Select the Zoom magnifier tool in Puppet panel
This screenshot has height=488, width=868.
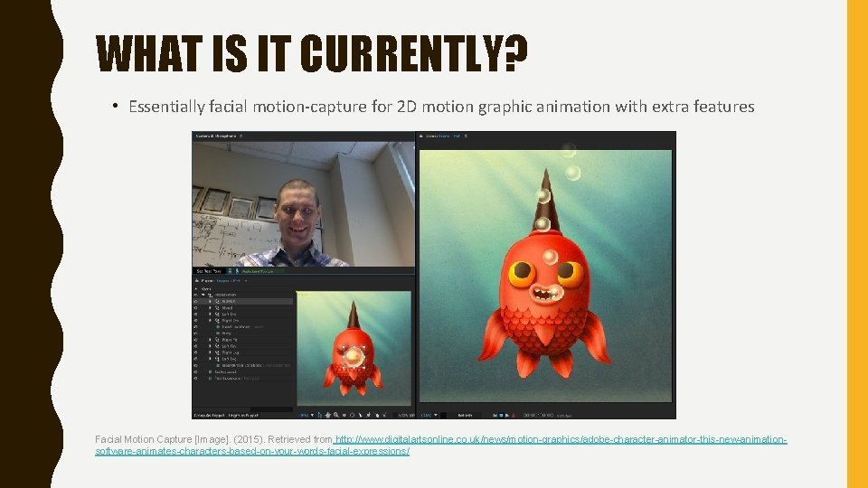[x=336, y=415]
